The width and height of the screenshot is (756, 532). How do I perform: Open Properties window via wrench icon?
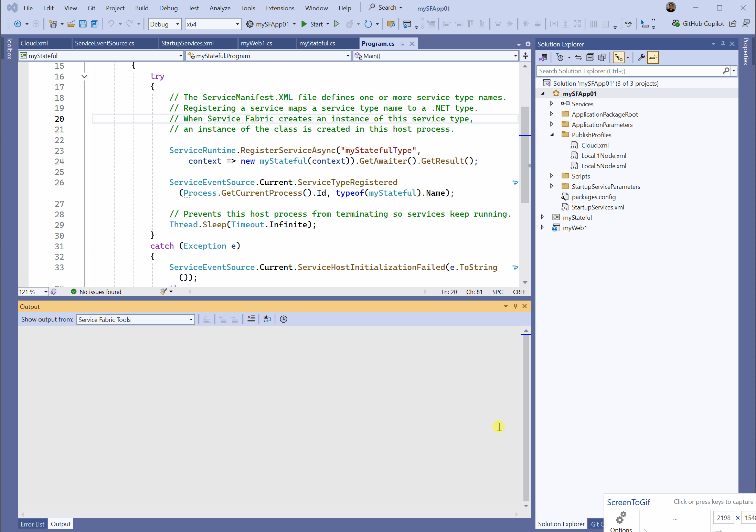(641, 57)
